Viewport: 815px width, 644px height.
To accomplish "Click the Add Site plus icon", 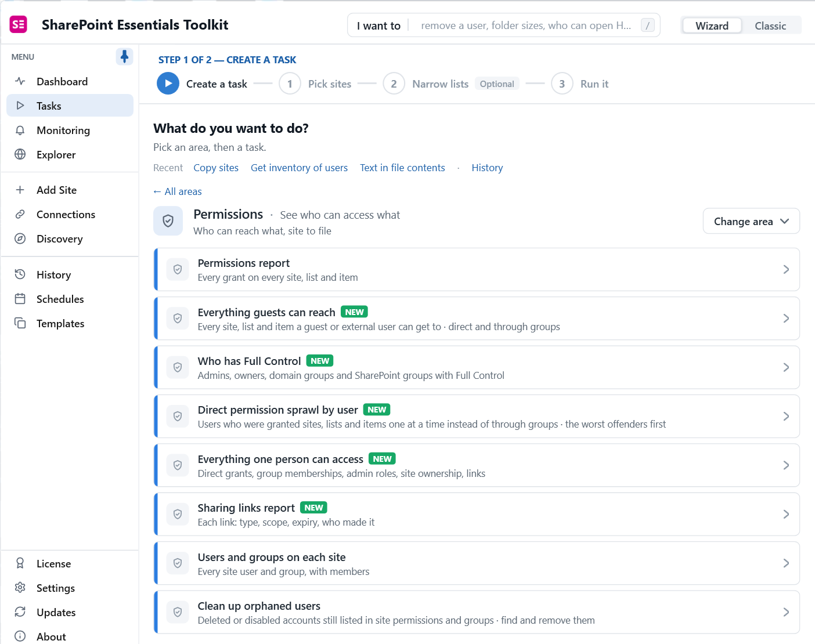I will (20, 190).
